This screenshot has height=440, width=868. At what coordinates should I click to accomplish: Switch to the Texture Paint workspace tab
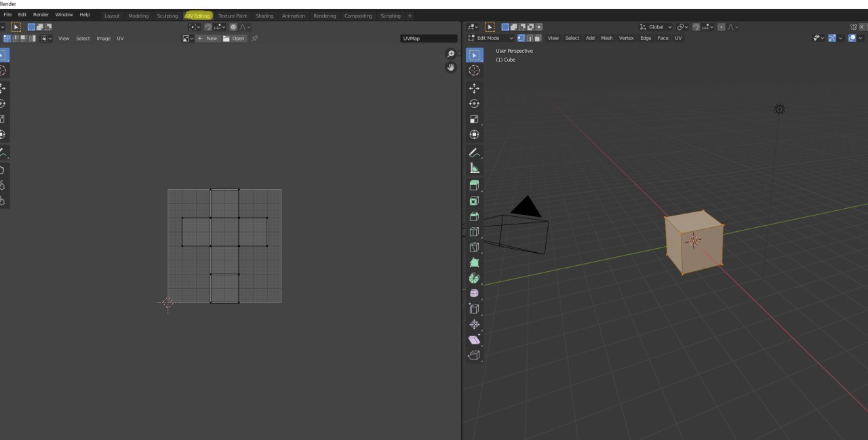pos(232,16)
